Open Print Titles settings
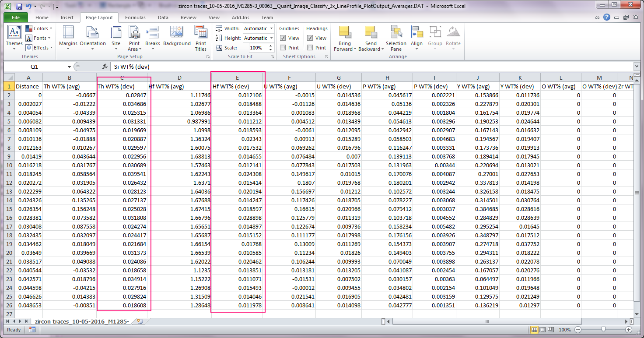644x338 pixels. 201,37
